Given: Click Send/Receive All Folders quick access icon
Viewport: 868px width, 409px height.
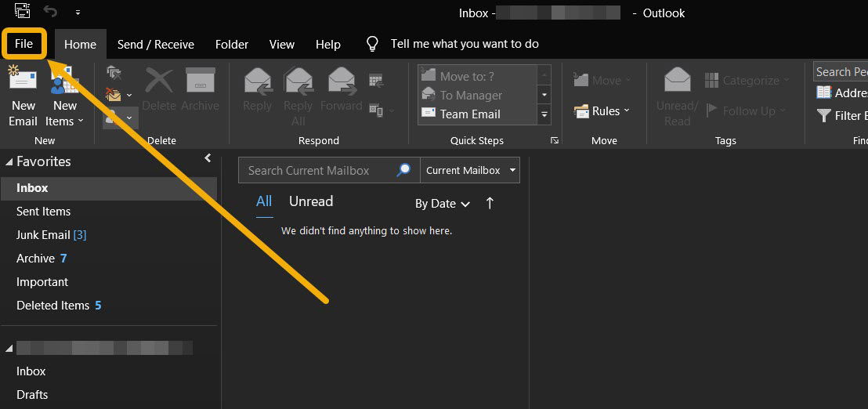Looking at the screenshot, I should click(22, 13).
